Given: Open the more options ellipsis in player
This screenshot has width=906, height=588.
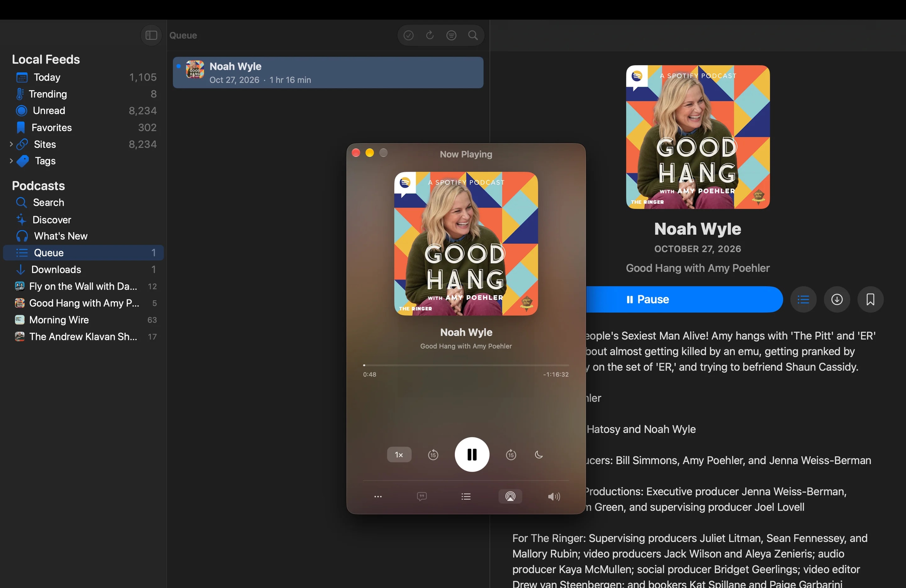Looking at the screenshot, I should 378,496.
